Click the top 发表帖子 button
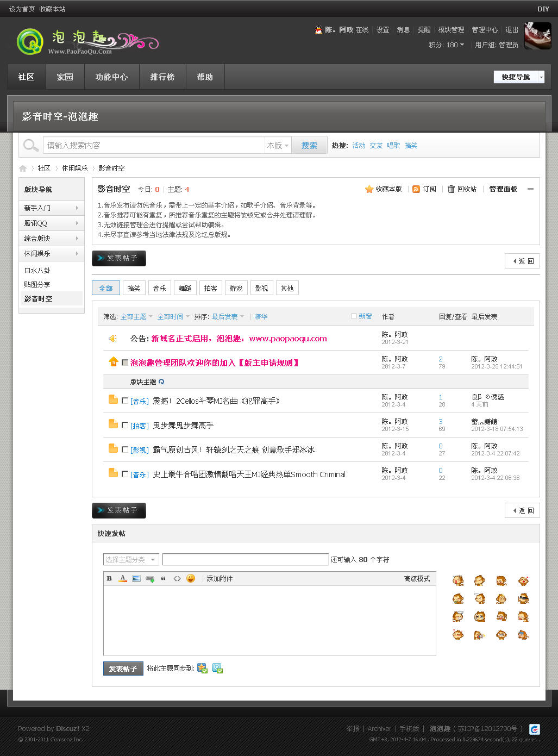 click(x=119, y=258)
